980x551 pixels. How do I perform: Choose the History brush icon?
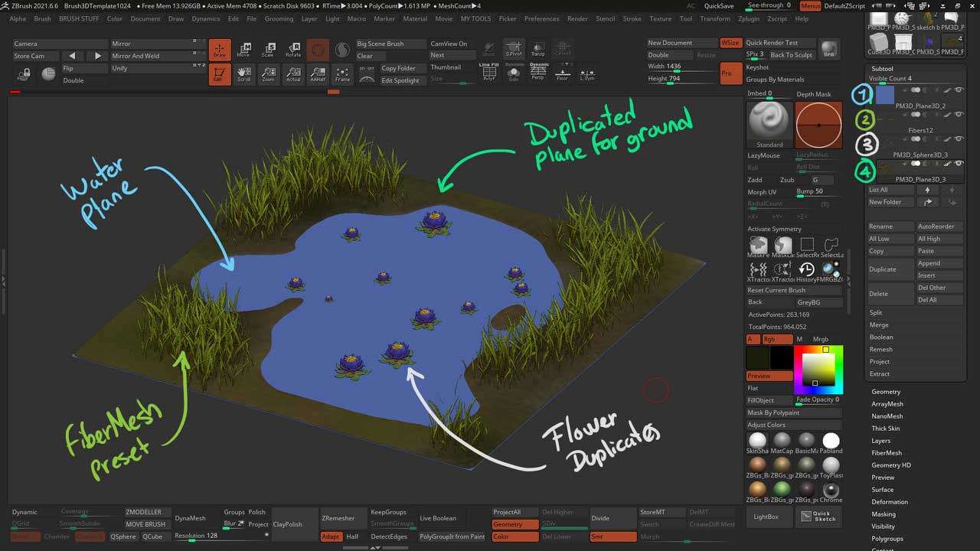(x=806, y=270)
